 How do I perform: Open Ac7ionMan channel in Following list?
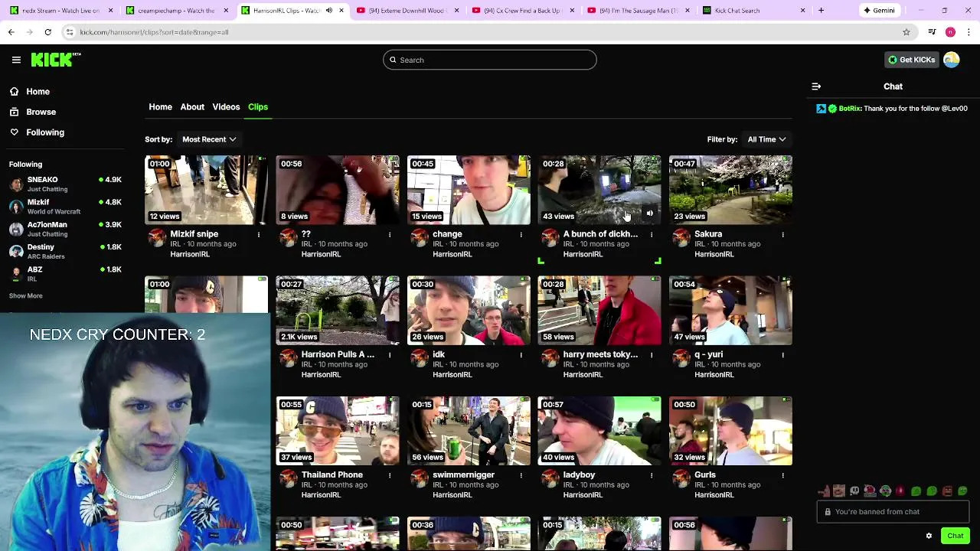click(x=65, y=229)
